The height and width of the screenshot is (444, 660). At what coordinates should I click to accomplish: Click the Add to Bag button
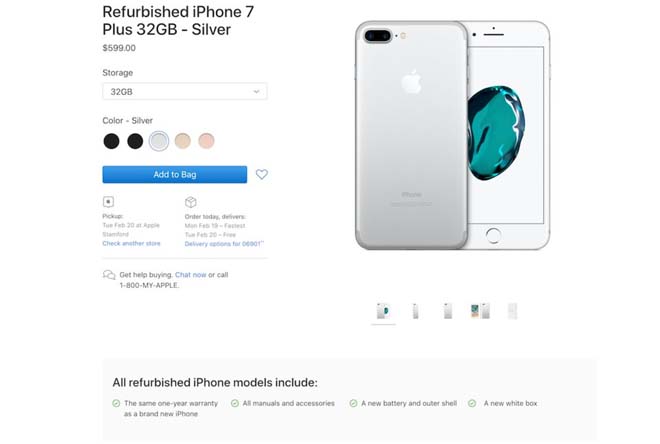click(175, 174)
